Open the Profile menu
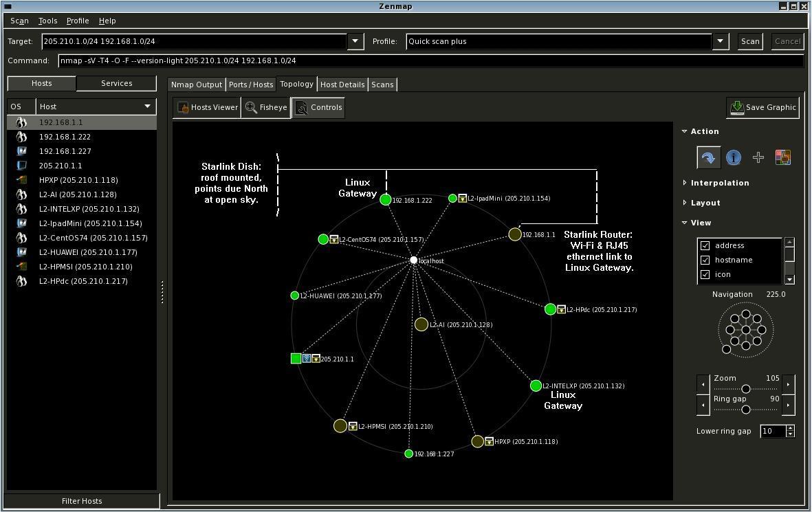The image size is (812, 512). (x=78, y=21)
